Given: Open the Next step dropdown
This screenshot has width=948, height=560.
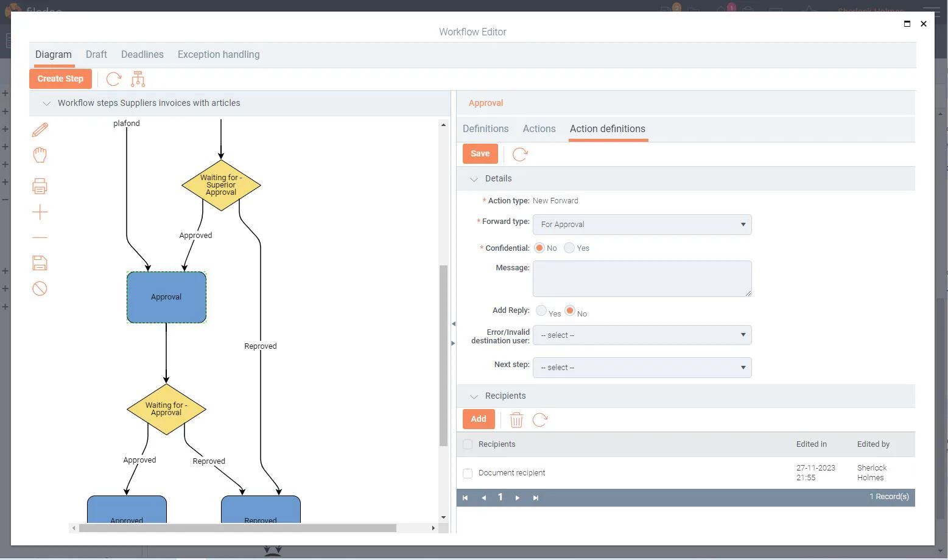Looking at the screenshot, I should pyautogui.click(x=642, y=368).
